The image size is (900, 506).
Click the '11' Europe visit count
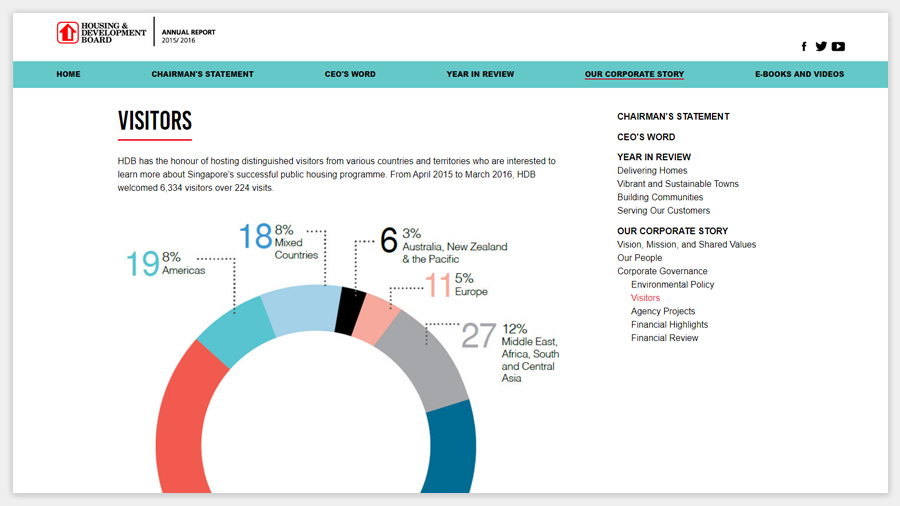tap(437, 285)
